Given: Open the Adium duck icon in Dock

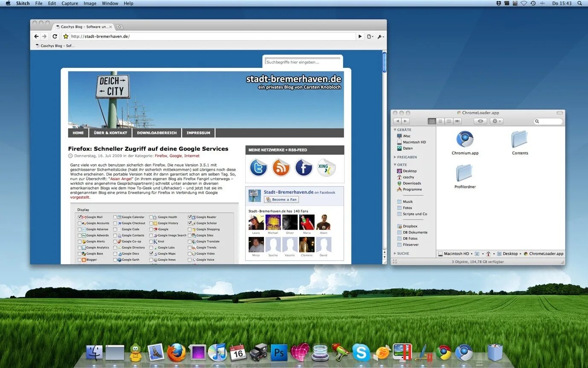Looking at the screenshot, I should (136, 353).
